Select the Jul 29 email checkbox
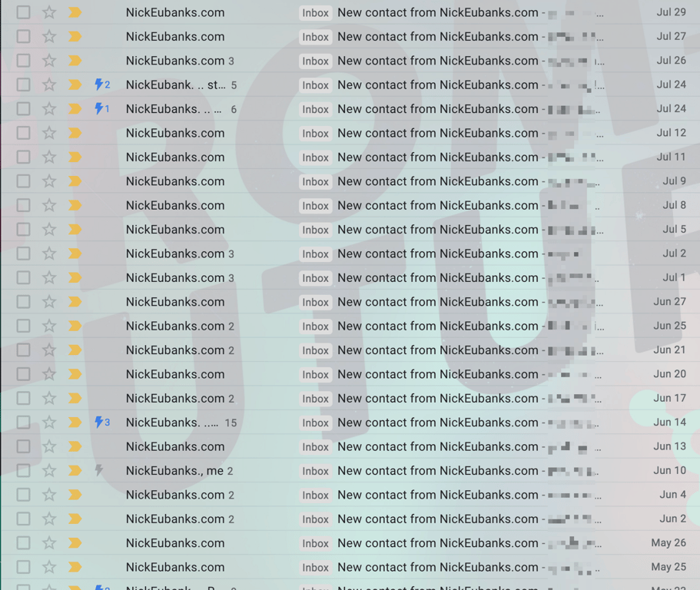The height and width of the screenshot is (590, 700). tap(23, 12)
